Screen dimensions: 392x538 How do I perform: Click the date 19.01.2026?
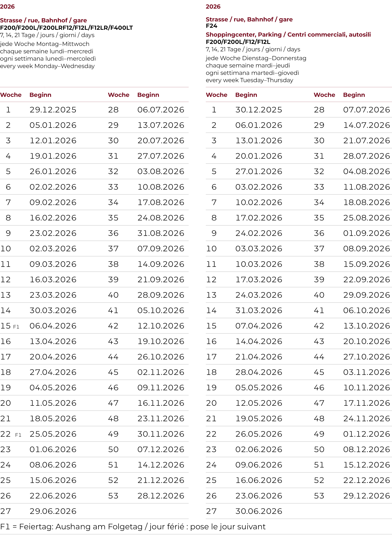[53, 156]
